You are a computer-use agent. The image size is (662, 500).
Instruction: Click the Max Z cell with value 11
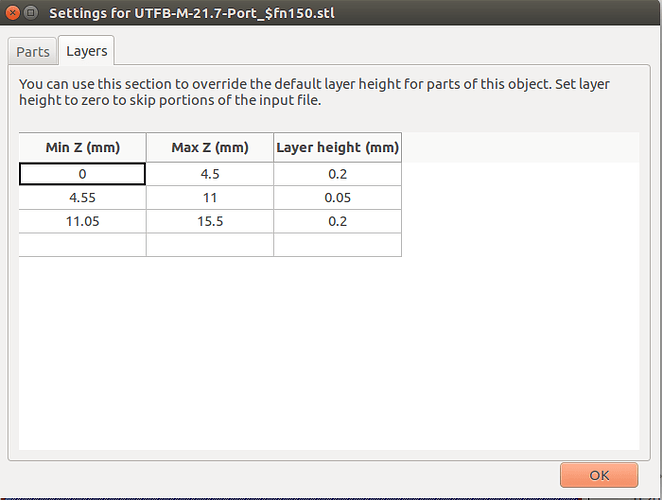pos(210,198)
